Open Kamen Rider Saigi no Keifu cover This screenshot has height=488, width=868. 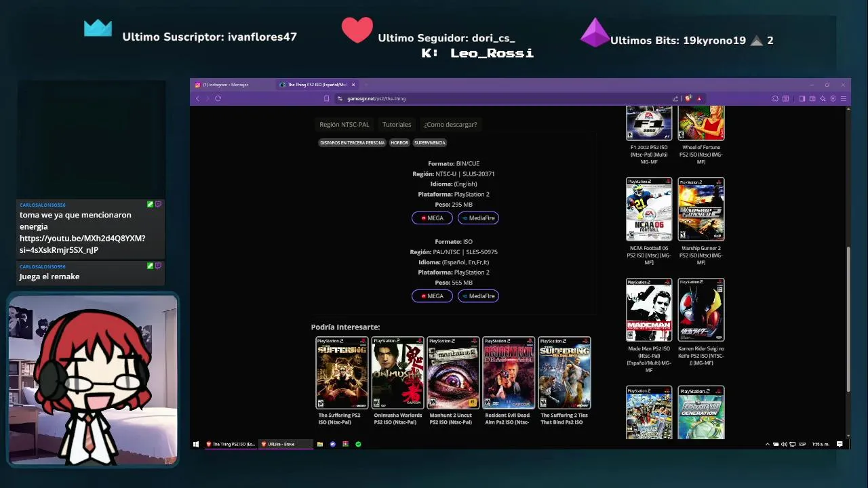coord(701,310)
